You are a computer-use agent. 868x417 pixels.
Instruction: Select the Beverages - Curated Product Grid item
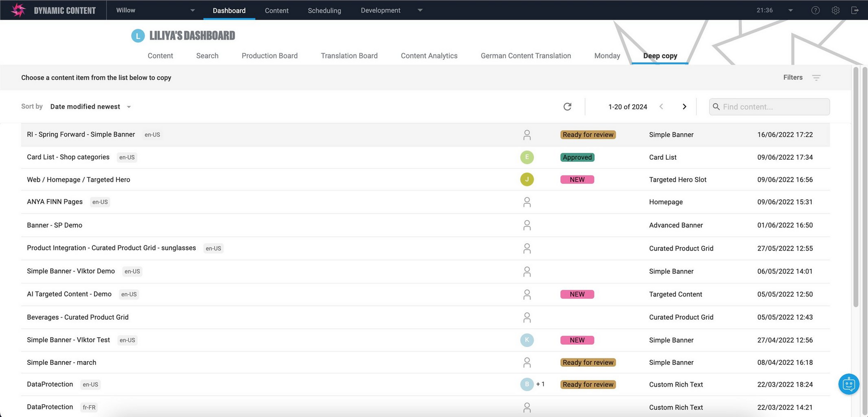pos(78,317)
